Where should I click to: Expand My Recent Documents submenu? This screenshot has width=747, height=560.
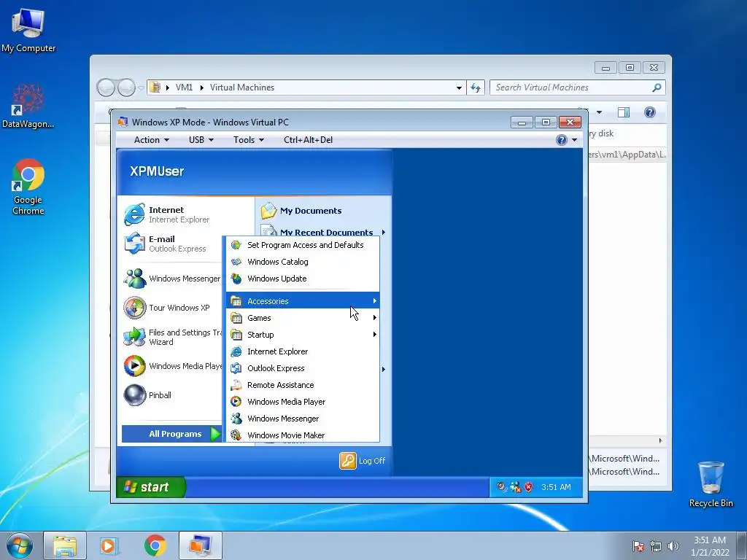pos(383,233)
